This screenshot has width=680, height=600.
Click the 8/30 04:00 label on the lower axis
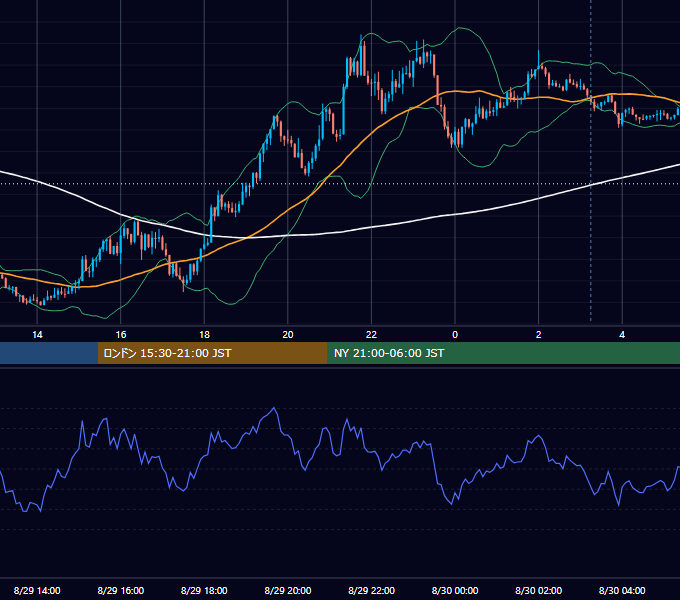[x=622, y=590]
